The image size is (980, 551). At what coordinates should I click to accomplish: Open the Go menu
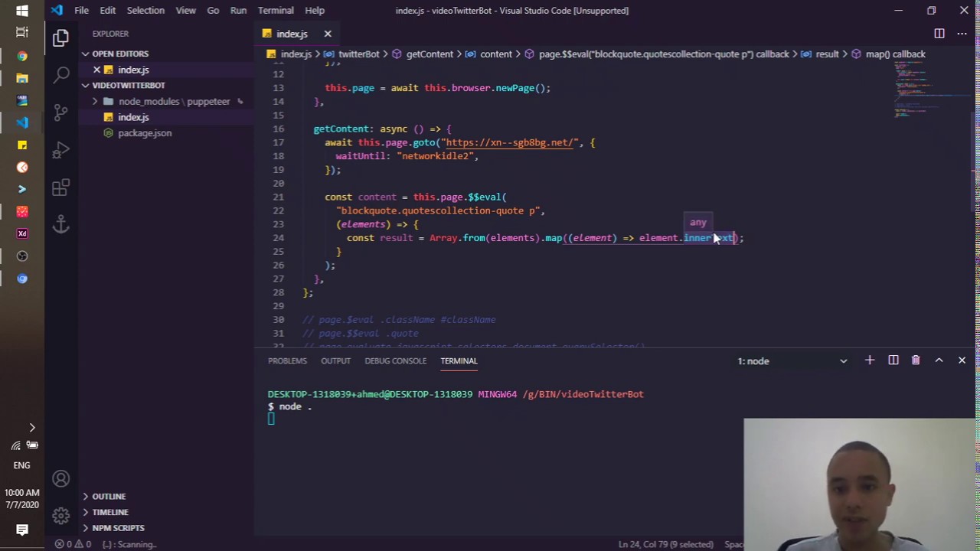pyautogui.click(x=213, y=11)
